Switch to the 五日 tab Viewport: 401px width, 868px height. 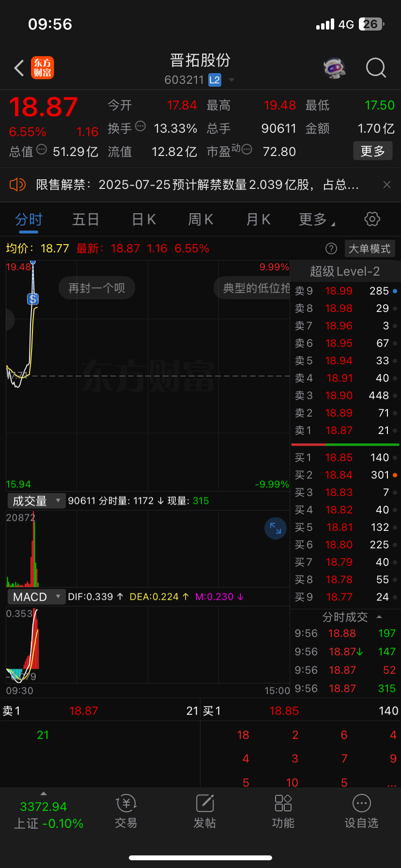86,219
